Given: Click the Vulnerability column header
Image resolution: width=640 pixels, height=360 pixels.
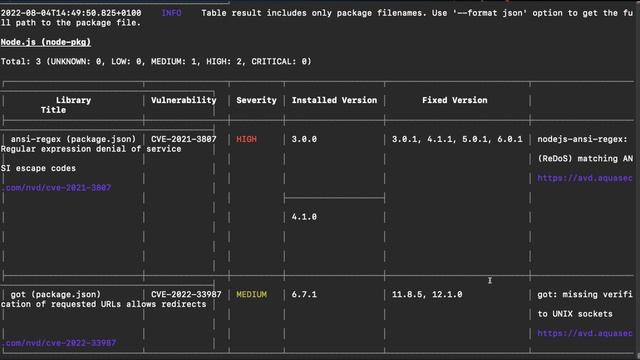Looking at the screenshot, I should point(184,100).
